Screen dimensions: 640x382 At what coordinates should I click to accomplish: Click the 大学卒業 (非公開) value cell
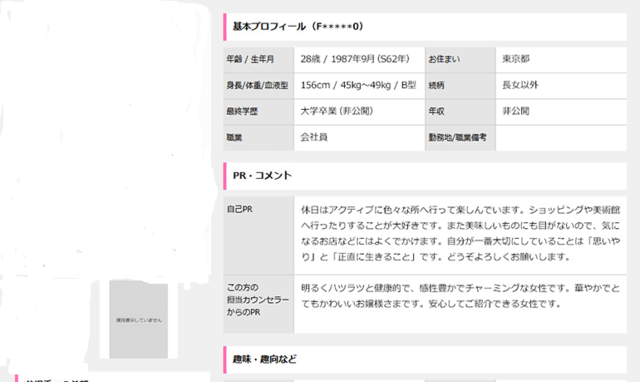pos(359,112)
